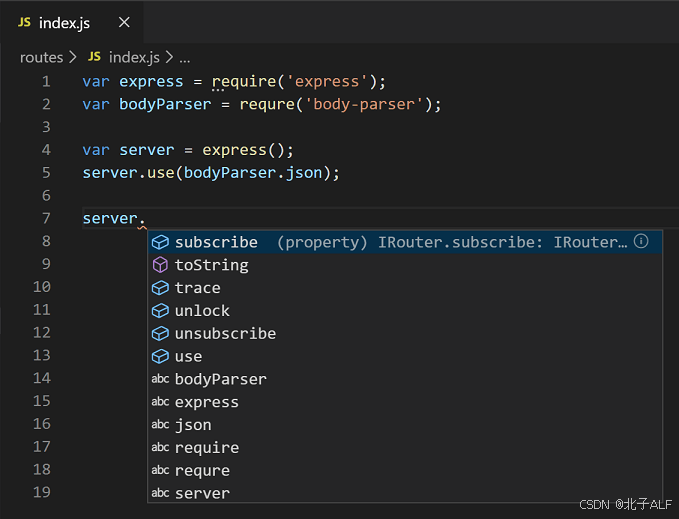Click line number 1 in the gutter
The image size is (679, 519).
46,81
